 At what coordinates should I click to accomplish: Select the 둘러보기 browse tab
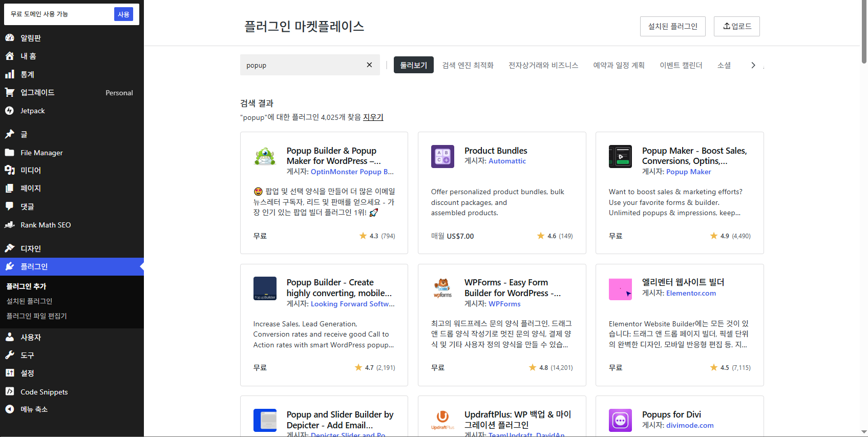[x=414, y=65]
